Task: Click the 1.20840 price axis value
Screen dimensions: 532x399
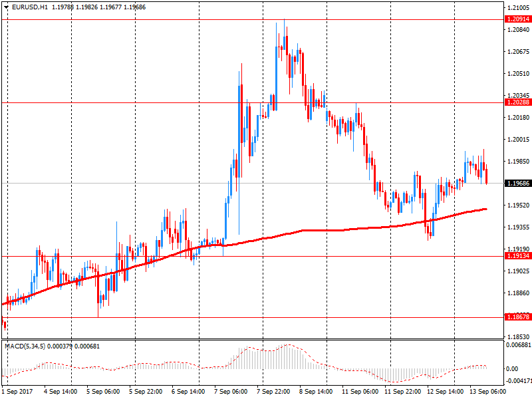Action: coord(518,30)
